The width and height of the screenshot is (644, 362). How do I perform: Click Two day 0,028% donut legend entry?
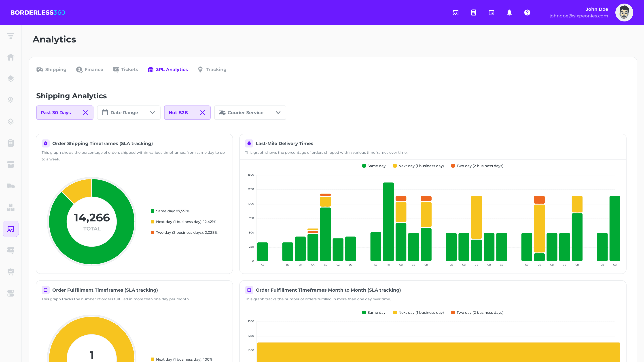click(184, 233)
